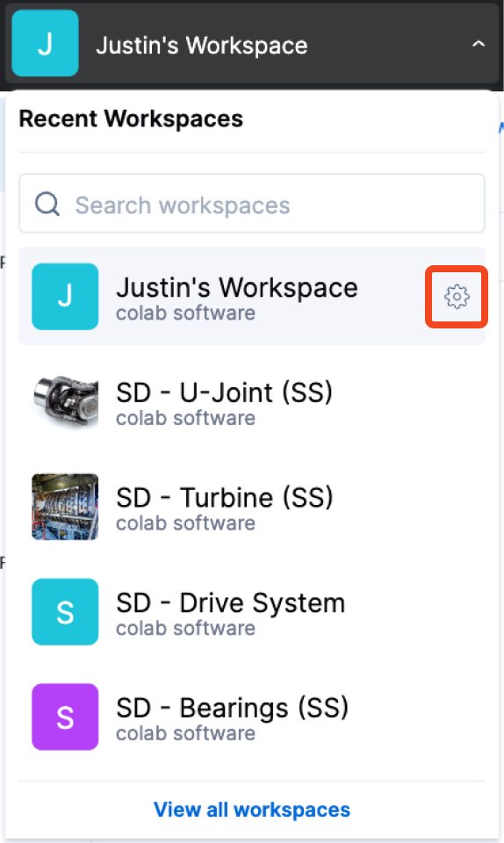The height and width of the screenshot is (843, 504).
Task: Focus the Search workspaces field
Action: pos(252,204)
